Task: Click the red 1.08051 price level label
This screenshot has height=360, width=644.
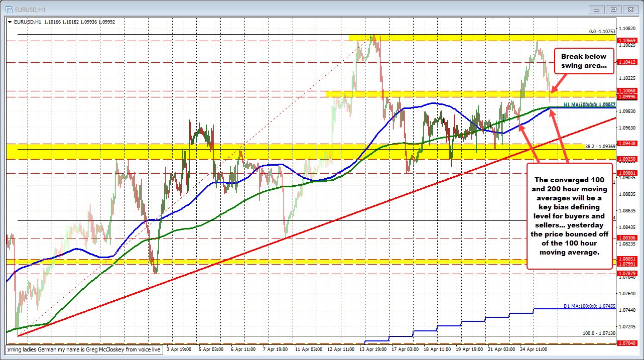Action: tap(627, 259)
